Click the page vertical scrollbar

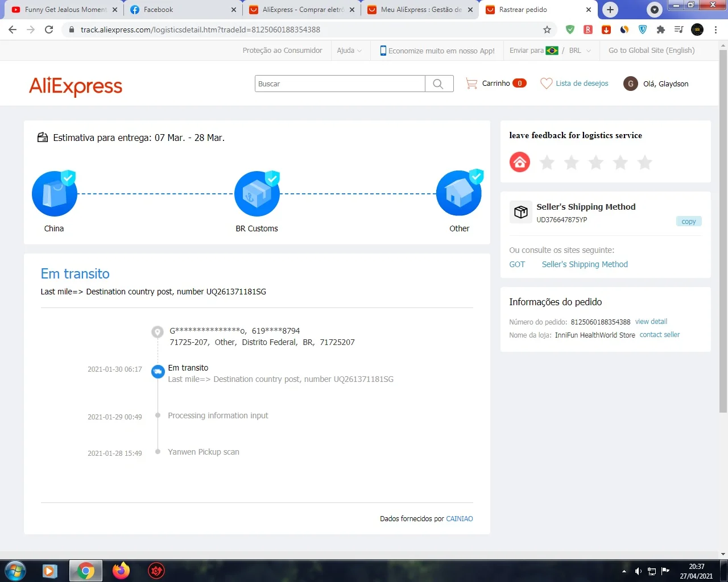click(723, 230)
